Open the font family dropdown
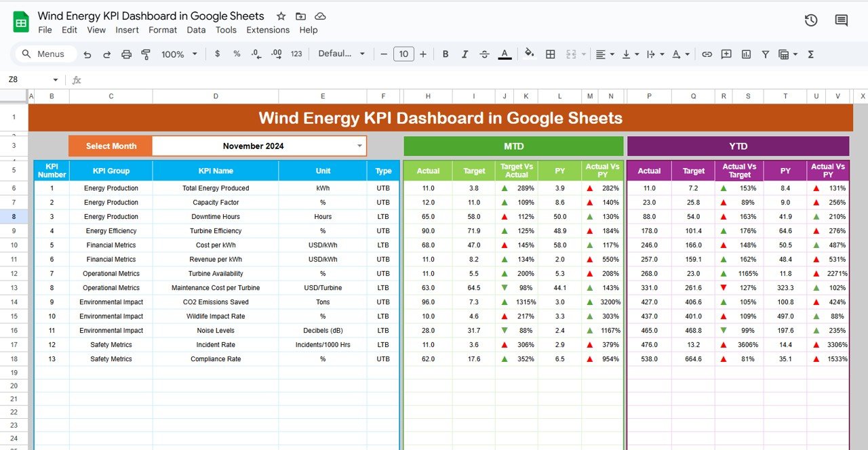Screen dimensions: 868x450 tap(341, 54)
